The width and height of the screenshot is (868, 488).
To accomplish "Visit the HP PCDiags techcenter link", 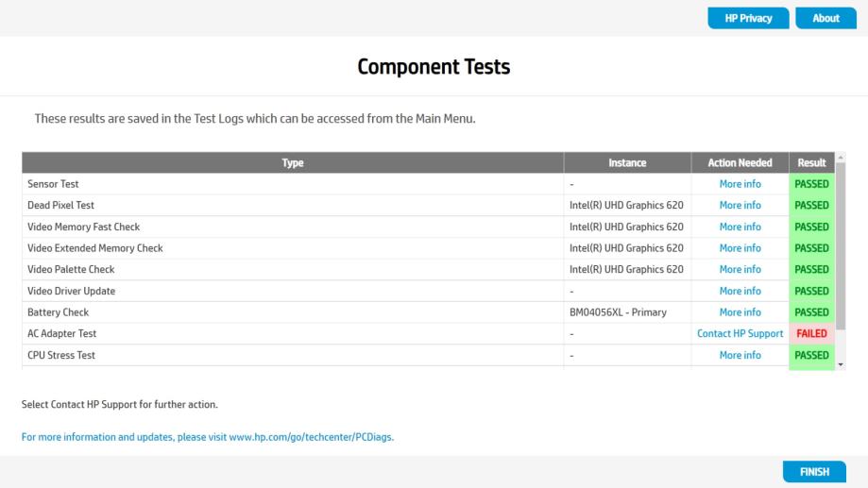I will tap(208, 437).
